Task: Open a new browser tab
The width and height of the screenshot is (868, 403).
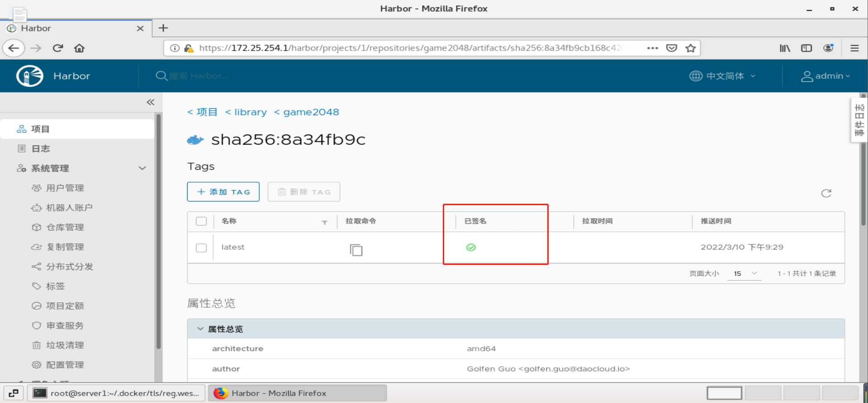Action: coord(163,28)
